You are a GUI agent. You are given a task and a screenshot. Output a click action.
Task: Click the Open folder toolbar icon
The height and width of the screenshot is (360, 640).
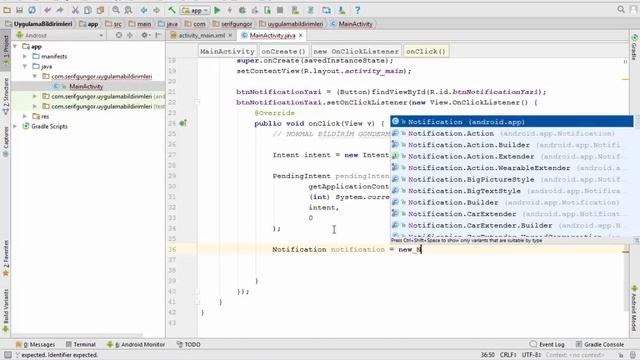click(x=7, y=10)
